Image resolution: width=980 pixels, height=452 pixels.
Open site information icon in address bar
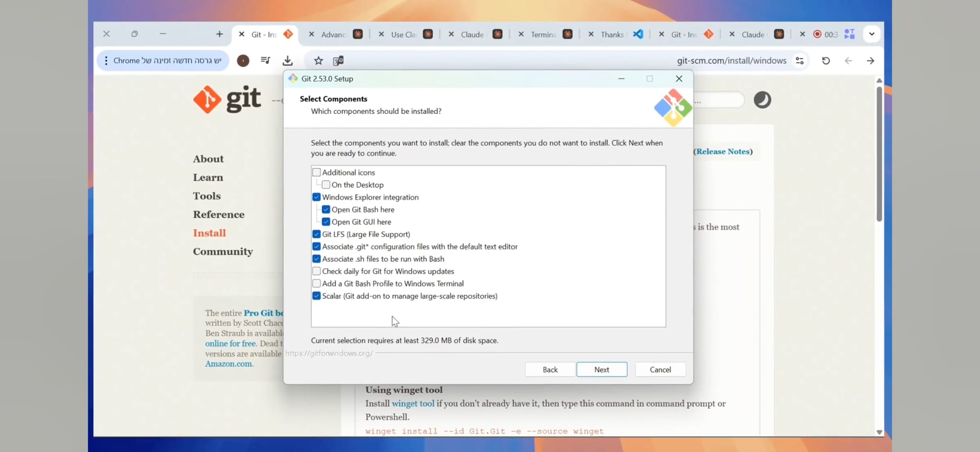click(x=800, y=61)
